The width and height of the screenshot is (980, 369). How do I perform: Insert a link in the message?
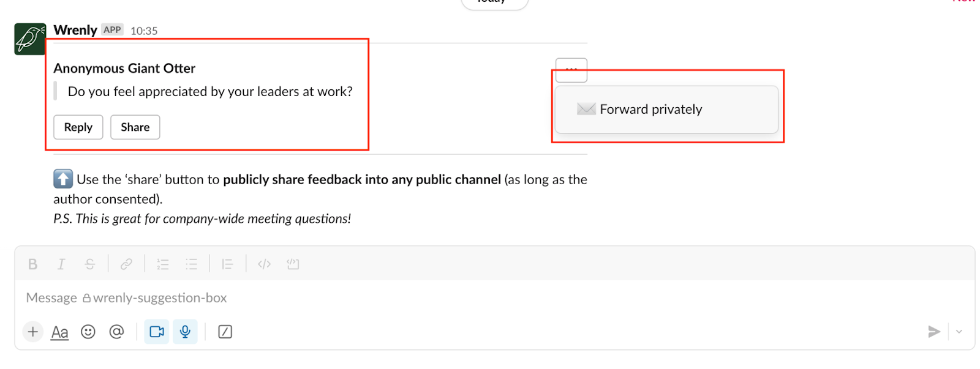coord(126,264)
